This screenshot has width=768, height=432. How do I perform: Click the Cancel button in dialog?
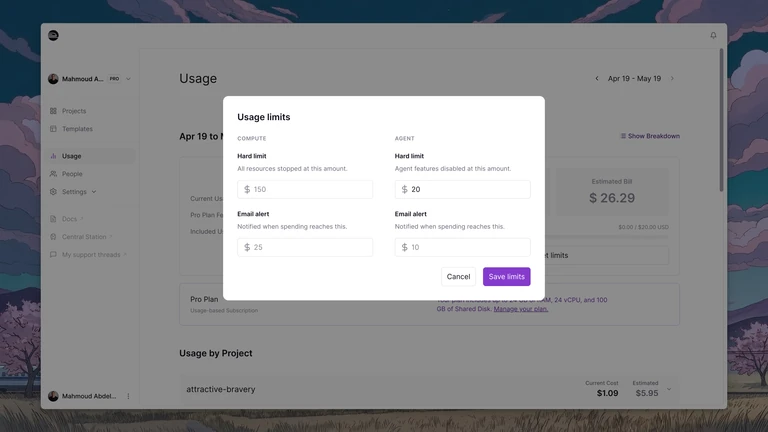458,277
